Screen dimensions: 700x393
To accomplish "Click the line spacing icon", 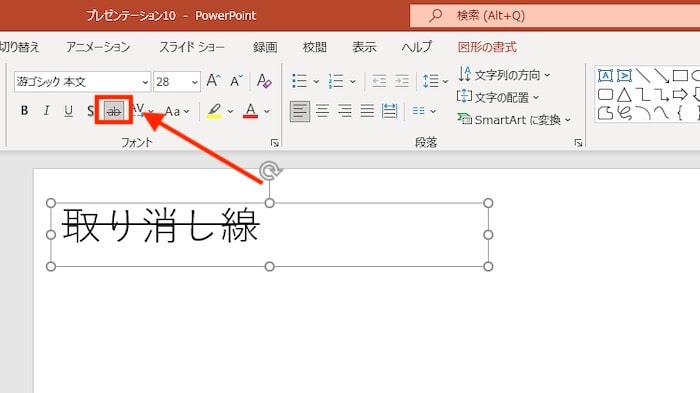I will [x=431, y=81].
